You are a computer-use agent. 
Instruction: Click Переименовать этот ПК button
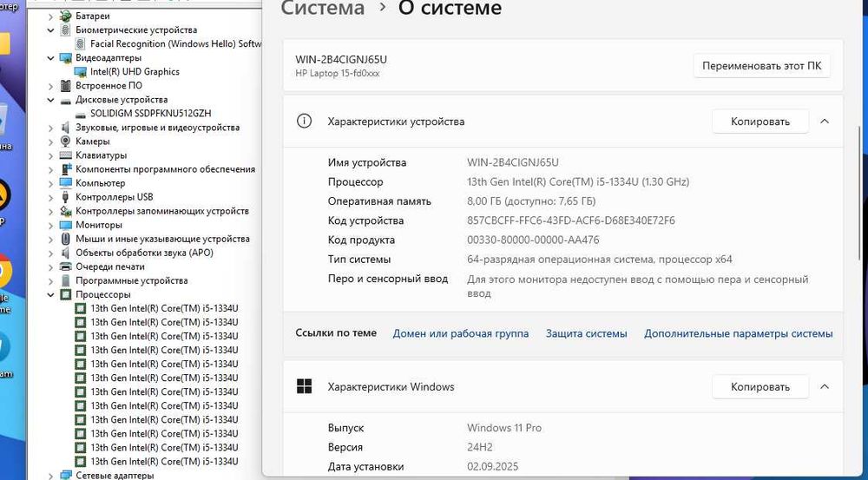[x=762, y=66]
